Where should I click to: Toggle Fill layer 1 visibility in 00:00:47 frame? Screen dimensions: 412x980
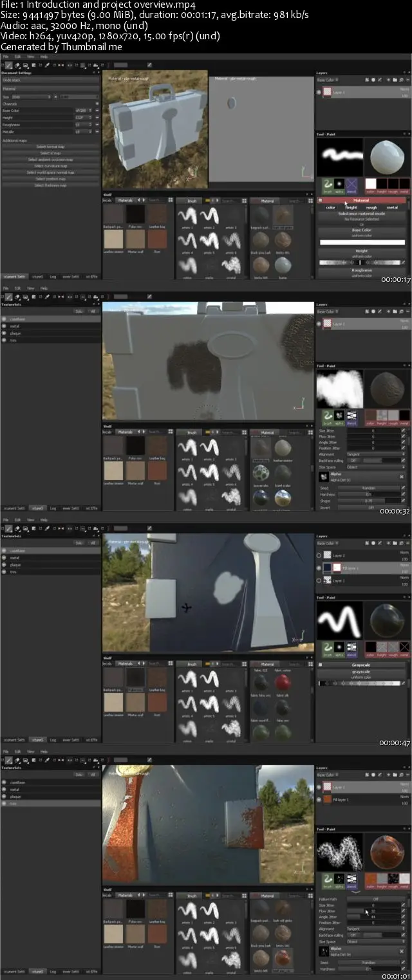tap(319, 568)
